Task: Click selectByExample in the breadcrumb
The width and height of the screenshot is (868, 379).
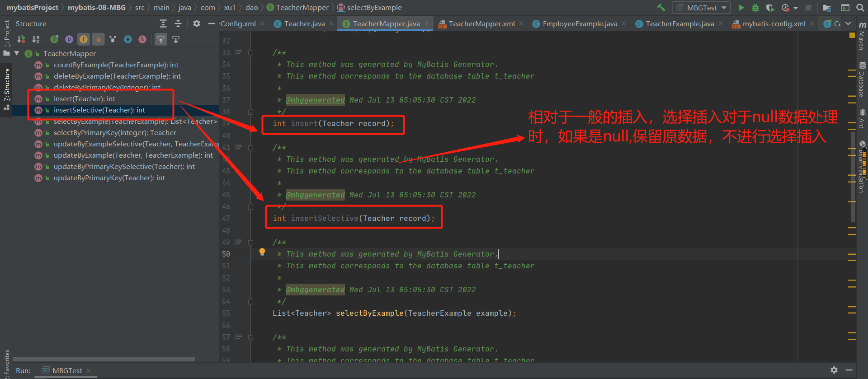Action: pyautogui.click(x=374, y=8)
